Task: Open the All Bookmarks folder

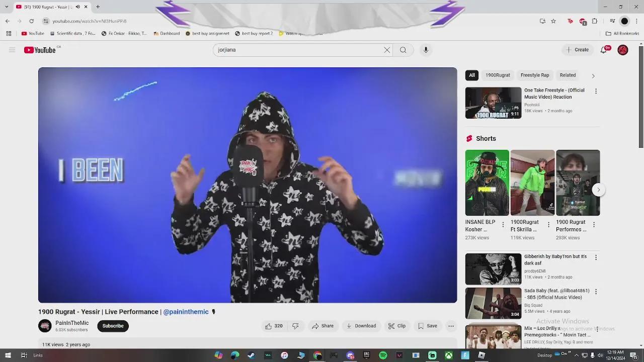Action: point(622,34)
